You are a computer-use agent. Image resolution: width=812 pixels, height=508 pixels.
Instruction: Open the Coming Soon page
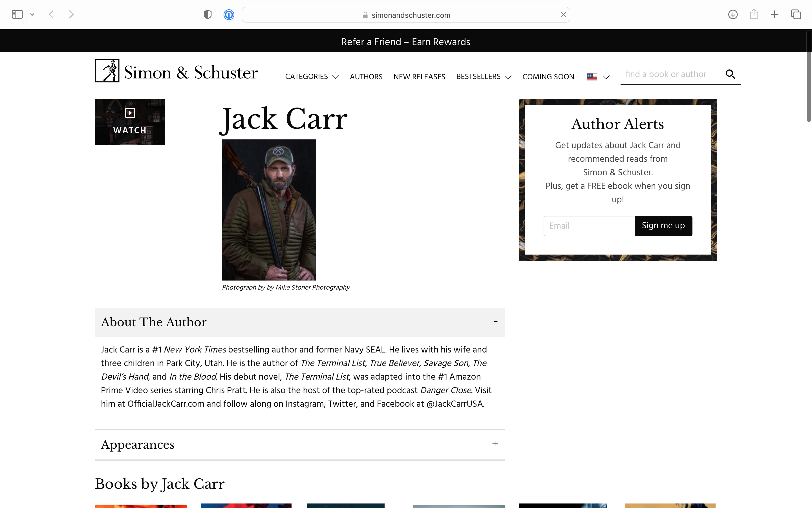tap(548, 76)
